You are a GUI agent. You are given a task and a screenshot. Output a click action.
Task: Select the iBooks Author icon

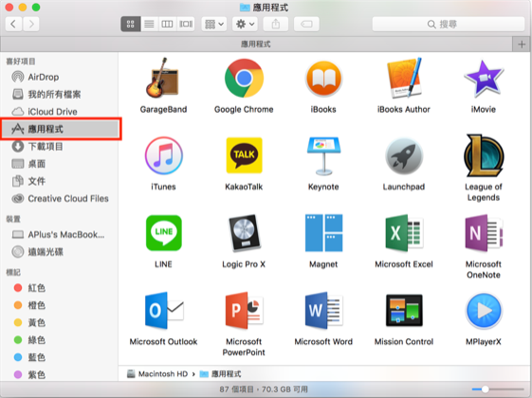(404, 78)
